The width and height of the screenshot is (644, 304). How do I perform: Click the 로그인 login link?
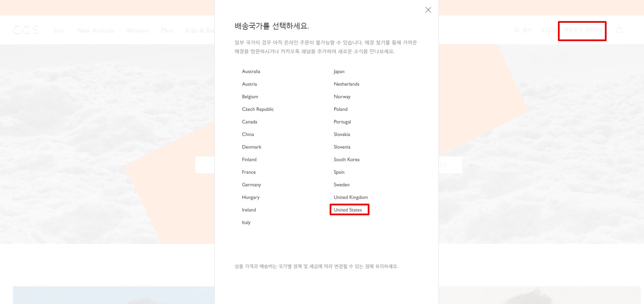click(547, 30)
